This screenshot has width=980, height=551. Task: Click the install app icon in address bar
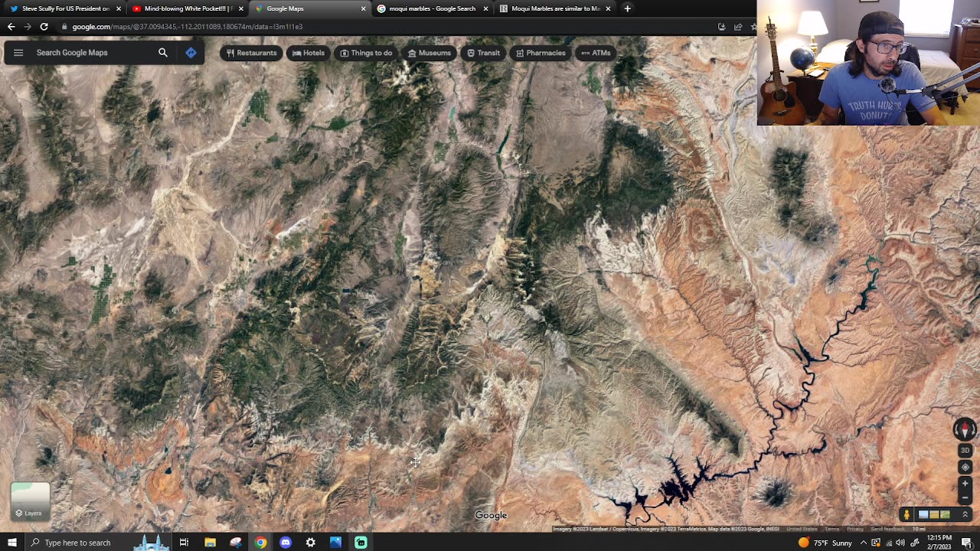click(721, 27)
